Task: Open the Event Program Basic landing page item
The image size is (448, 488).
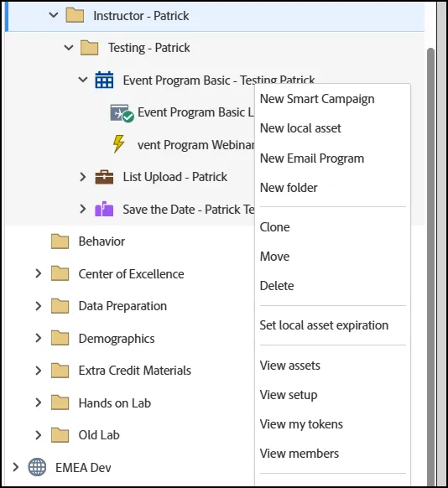Action: click(195, 112)
